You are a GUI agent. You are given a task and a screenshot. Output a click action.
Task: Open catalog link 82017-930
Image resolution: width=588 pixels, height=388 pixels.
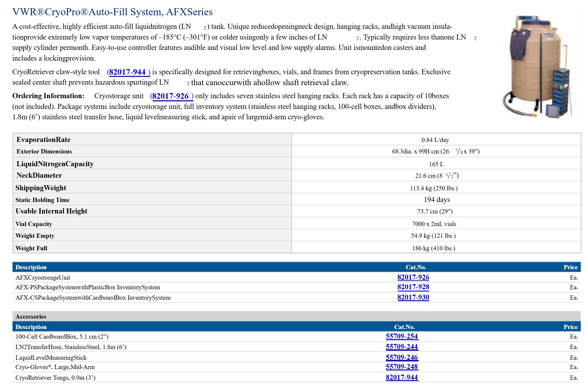pyautogui.click(x=413, y=297)
